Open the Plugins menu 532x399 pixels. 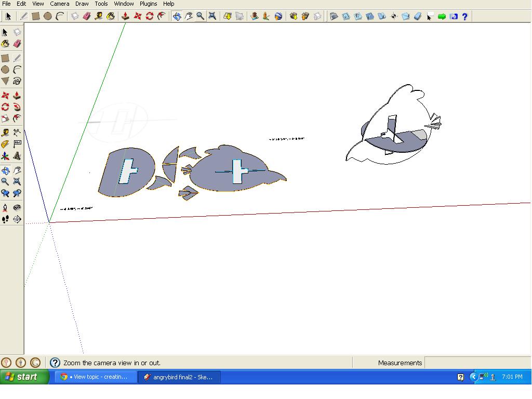click(148, 4)
